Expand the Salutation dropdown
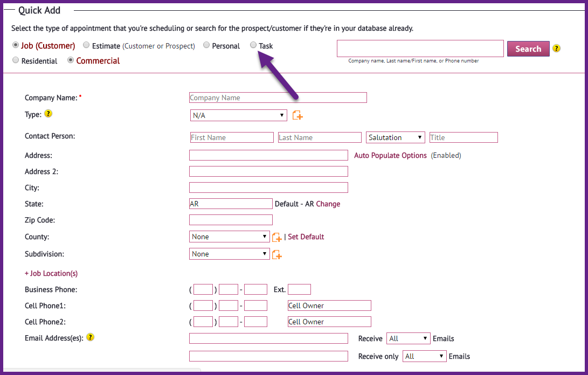 tap(395, 137)
